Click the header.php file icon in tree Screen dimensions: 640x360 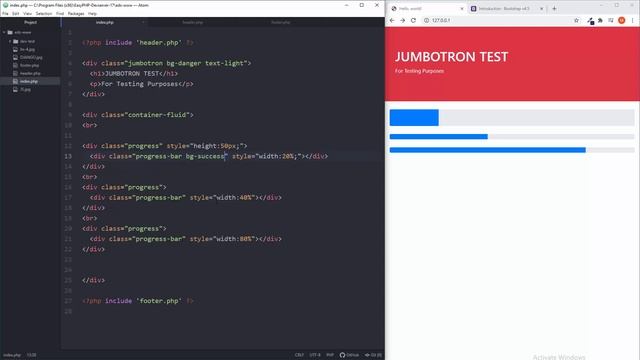(x=16, y=73)
